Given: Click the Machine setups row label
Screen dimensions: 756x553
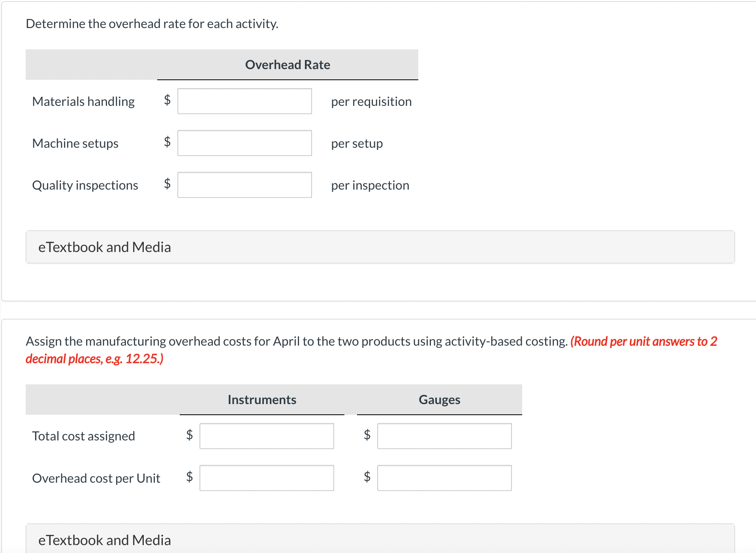Looking at the screenshot, I should pyautogui.click(x=75, y=143).
